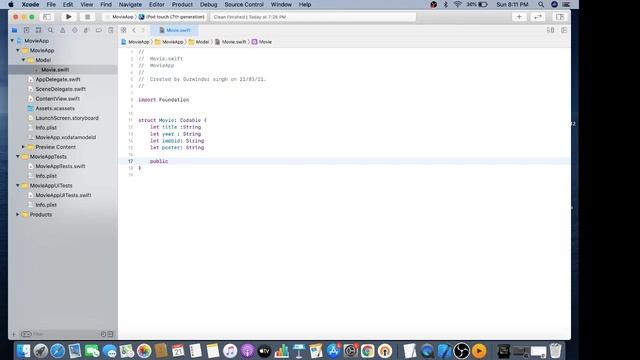This screenshot has width=640, height=360.
Task: Collapse the MovieApp group folder
Action: (18, 51)
